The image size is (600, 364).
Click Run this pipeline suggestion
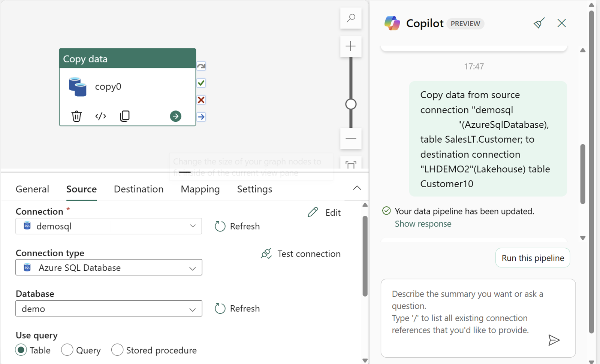533,258
